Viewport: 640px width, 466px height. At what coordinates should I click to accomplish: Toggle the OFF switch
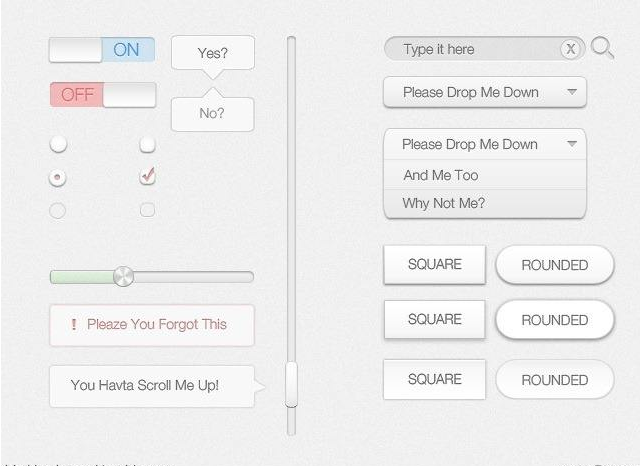[x=102, y=95]
